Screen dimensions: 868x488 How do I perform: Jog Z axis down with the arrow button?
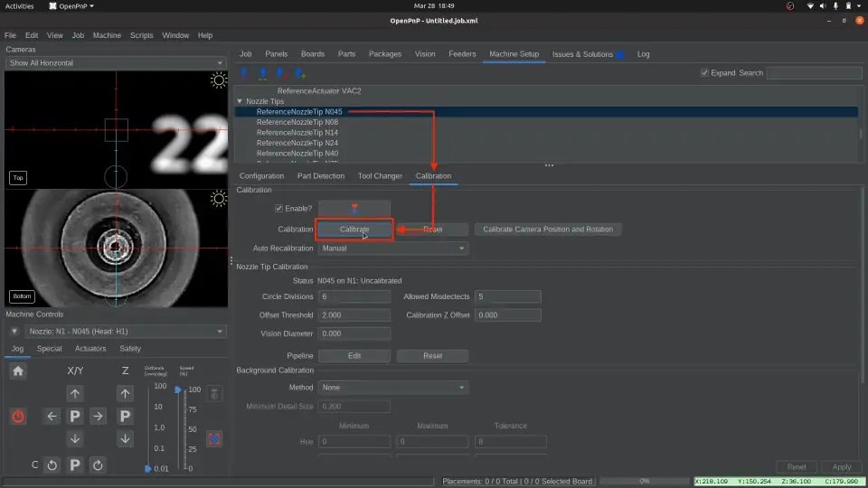click(x=126, y=439)
